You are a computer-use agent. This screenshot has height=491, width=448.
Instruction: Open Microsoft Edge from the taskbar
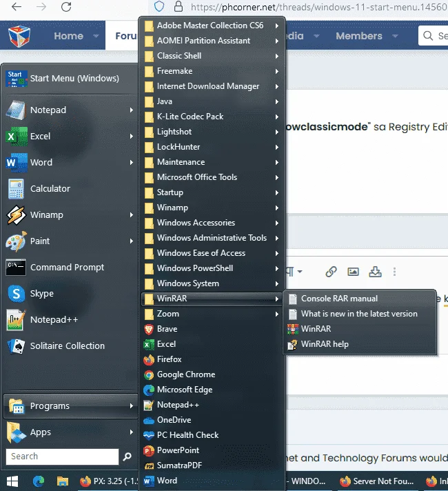click(x=39, y=481)
